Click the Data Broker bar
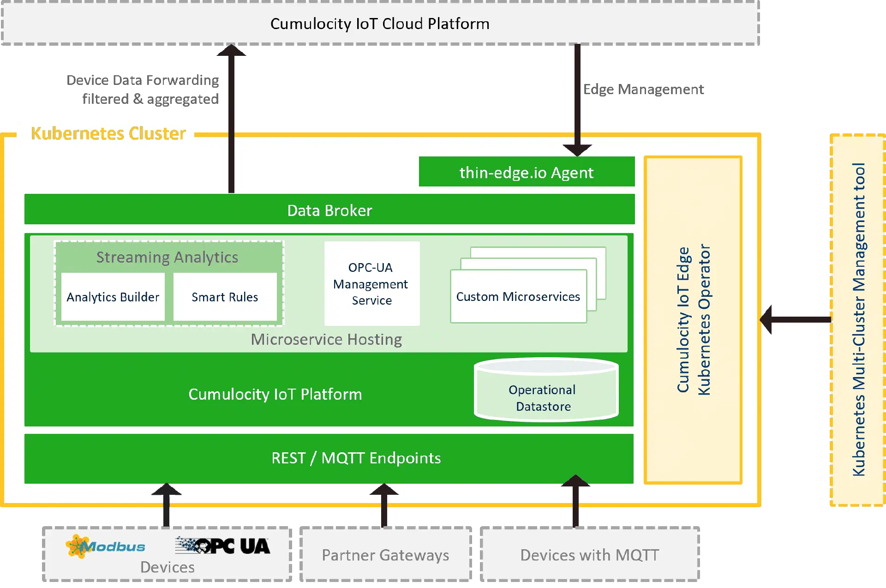This screenshot has width=886, height=588. [329, 210]
